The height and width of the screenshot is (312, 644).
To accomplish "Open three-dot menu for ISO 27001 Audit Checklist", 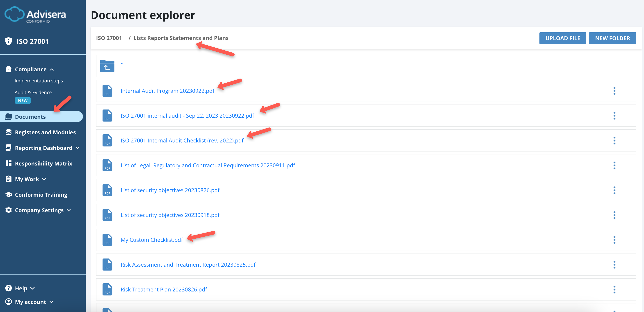I will pos(614,140).
